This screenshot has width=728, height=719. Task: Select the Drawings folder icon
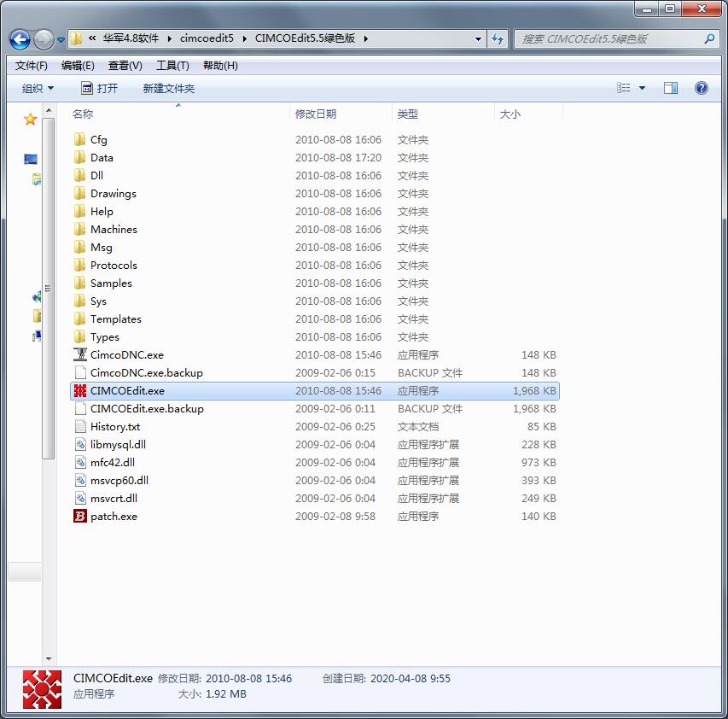pyautogui.click(x=80, y=193)
